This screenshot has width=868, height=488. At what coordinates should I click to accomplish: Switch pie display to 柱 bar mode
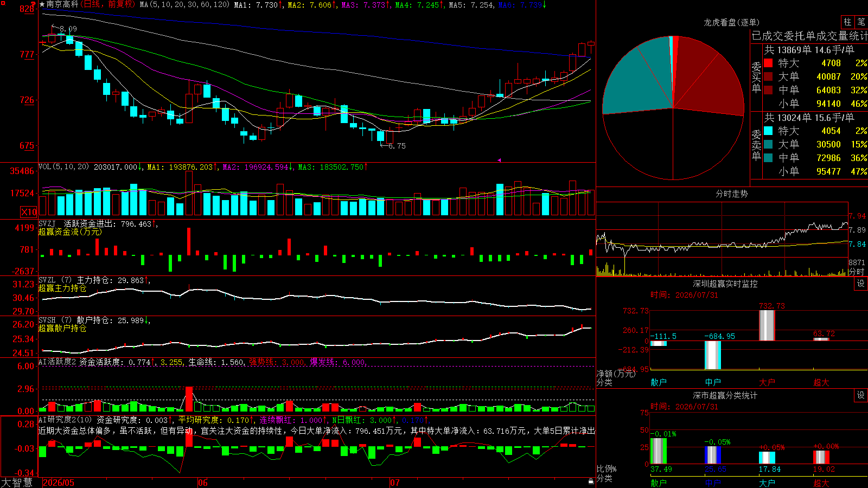[847, 22]
